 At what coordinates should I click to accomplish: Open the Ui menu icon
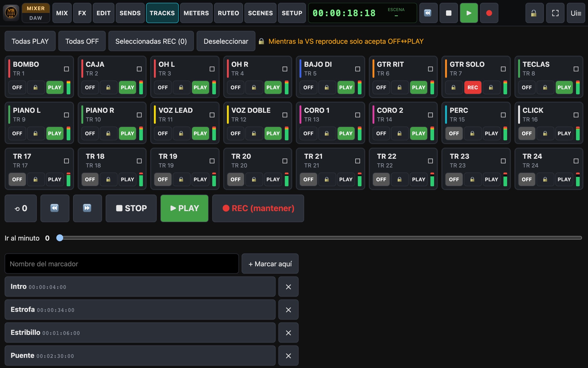point(576,13)
